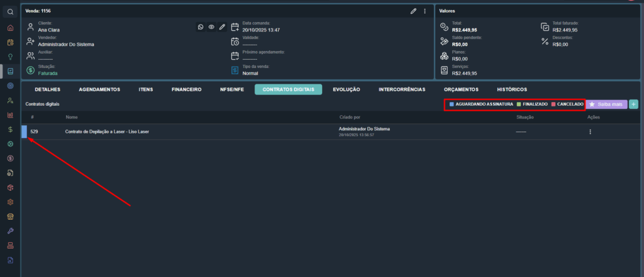This screenshot has height=277, width=644.
Task: Click the store icon in the sidebar
Action: (x=10, y=216)
